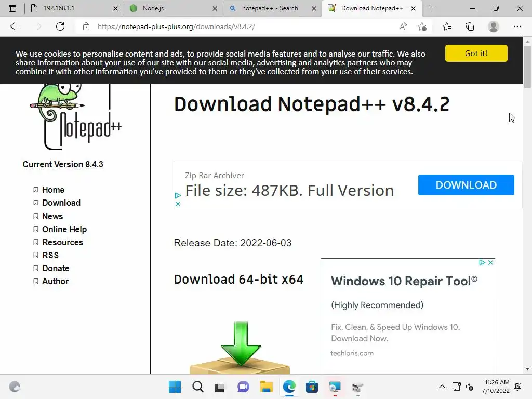Image resolution: width=532 pixels, height=399 pixels.
Task: Open the Windows Start menu
Action: [x=175, y=387]
